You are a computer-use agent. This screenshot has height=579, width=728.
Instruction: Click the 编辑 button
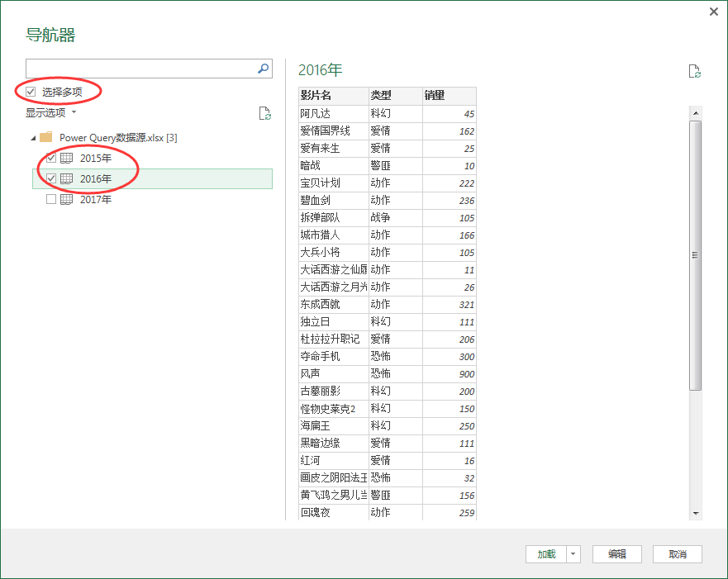(x=617, y=554)
